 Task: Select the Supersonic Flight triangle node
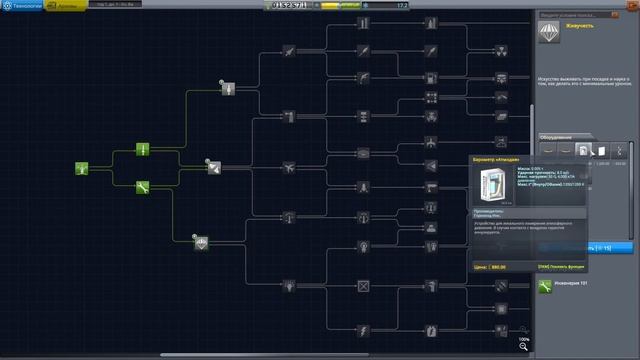click(431, 166)
